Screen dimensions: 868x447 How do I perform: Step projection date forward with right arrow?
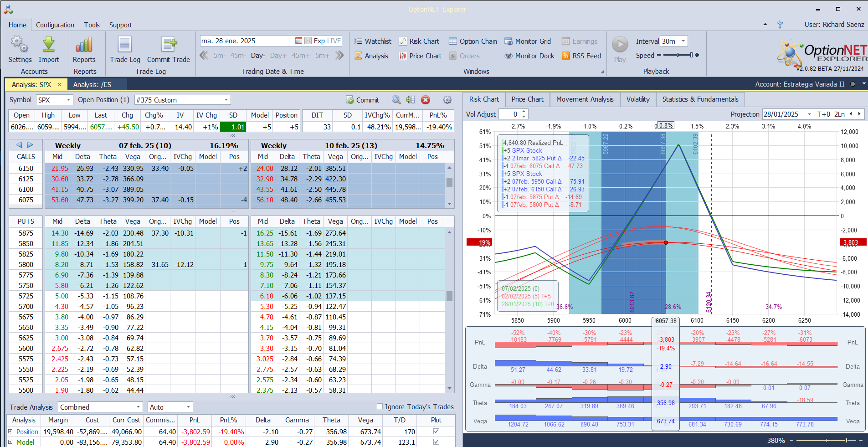[859, 114]
